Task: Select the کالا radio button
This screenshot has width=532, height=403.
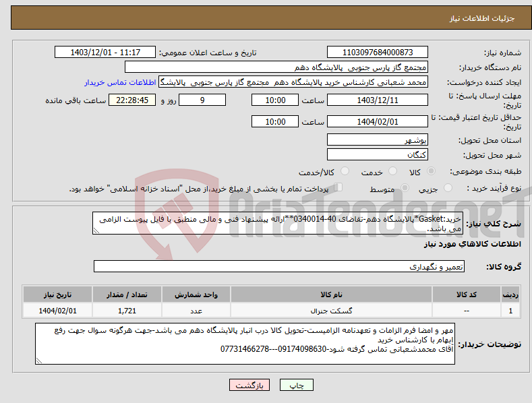Action: 431,171
